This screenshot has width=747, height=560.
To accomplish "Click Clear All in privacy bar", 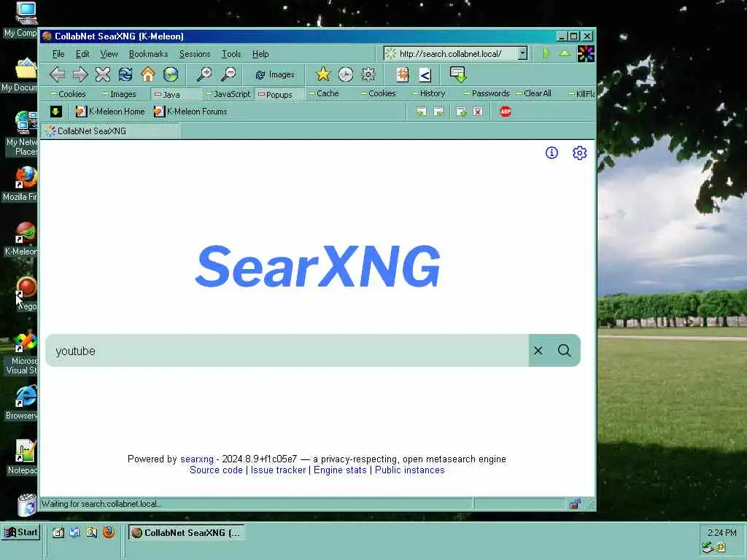I will tap(533, 93).
